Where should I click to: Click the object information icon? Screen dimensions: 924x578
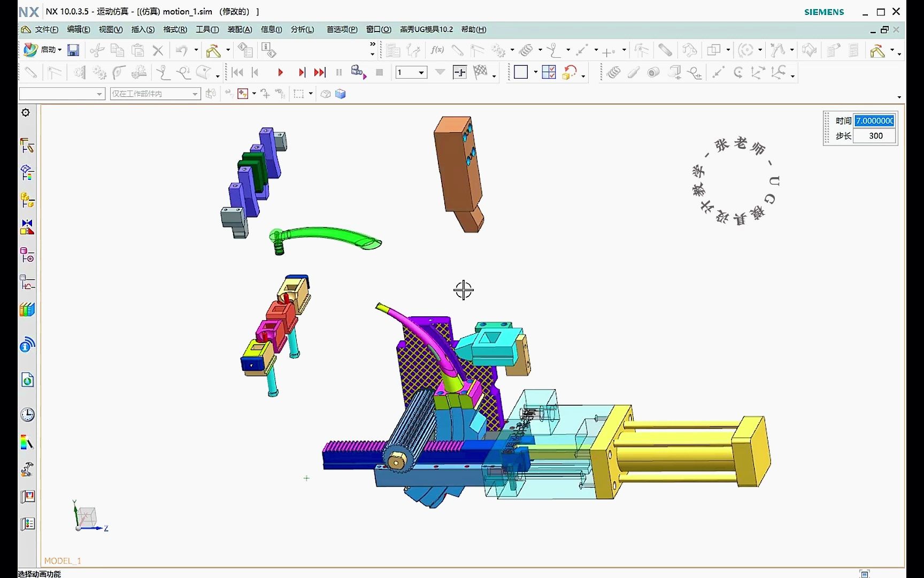(x=268, y=50)
